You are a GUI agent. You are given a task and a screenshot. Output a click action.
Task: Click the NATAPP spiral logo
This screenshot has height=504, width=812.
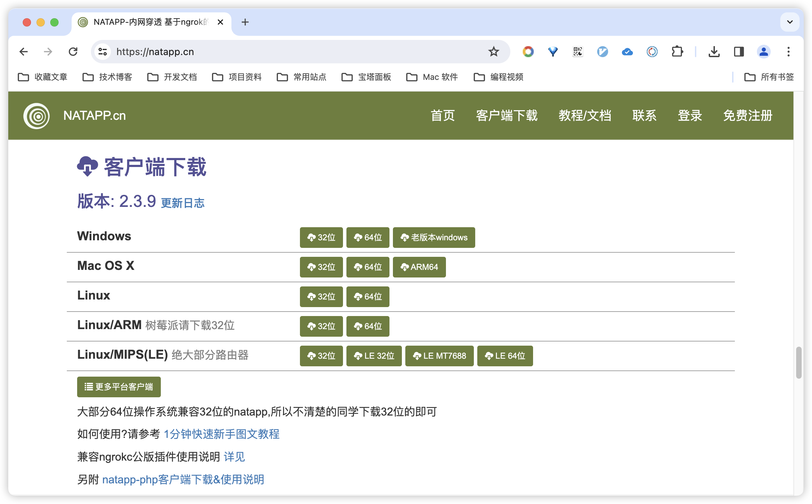(x=37, y=116)
